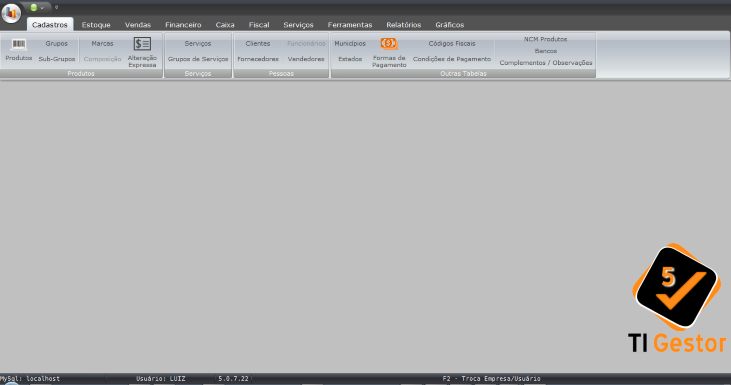Screen dimensions: 731x385
Task: Select the Cadastros ribbon tab
Action: (50, 25)
